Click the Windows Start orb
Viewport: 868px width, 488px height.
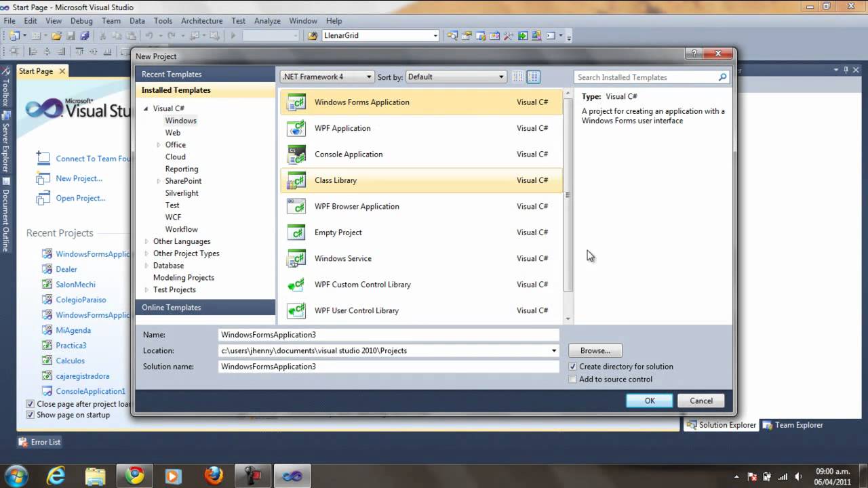(x=16, y=475)
